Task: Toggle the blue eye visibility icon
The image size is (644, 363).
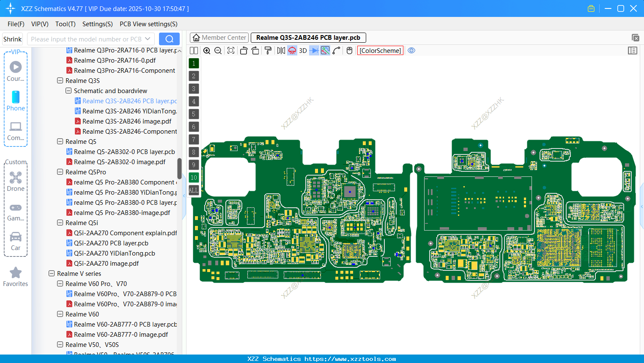Action: tap(411, 50)
